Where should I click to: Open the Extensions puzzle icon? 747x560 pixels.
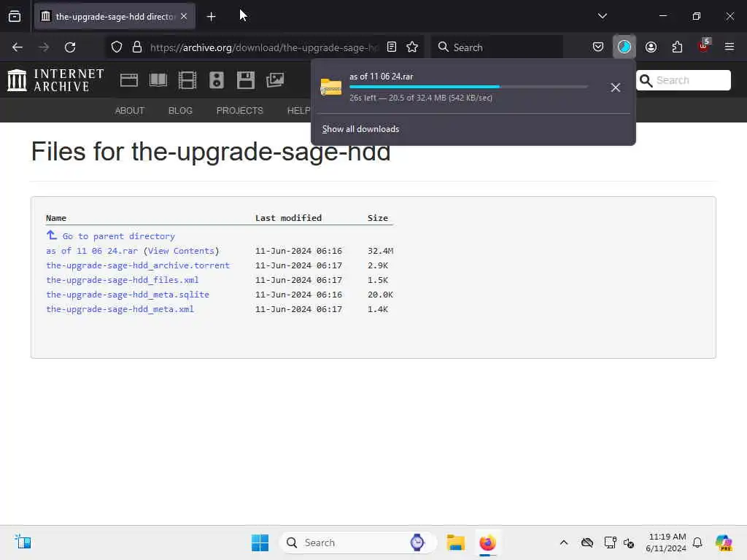pos(677,47)
